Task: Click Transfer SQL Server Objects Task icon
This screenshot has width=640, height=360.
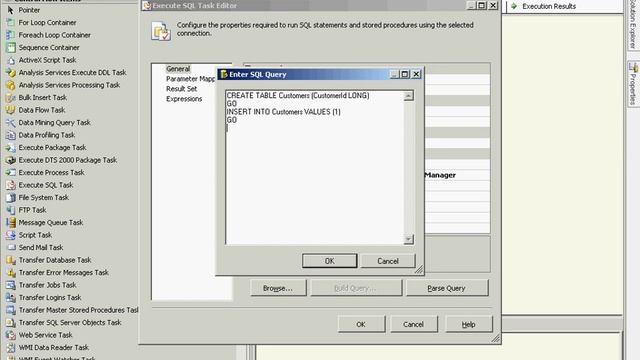Action: pos(11,322)
